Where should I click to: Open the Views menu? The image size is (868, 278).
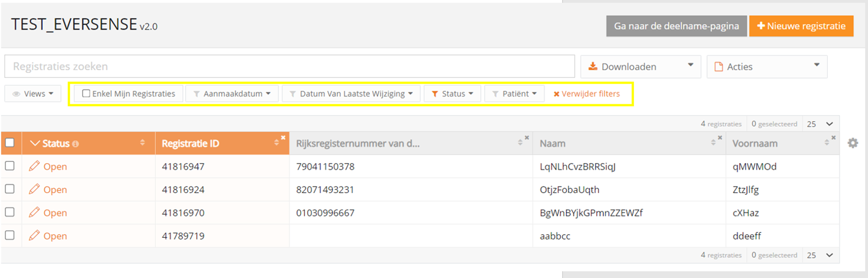click(x=33, y=94)
